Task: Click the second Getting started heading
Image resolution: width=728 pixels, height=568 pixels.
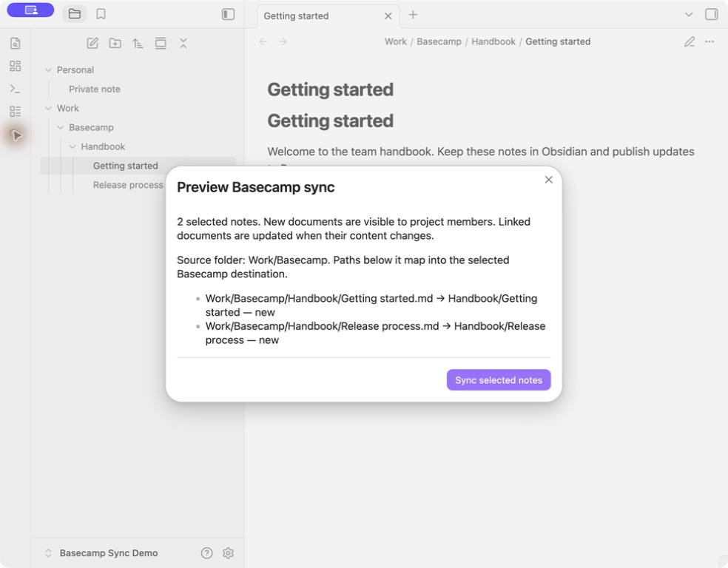Action: click(x=330, y=121)
